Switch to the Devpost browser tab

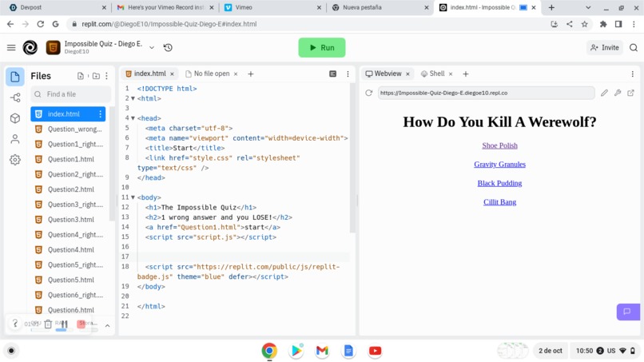[58, 7]
